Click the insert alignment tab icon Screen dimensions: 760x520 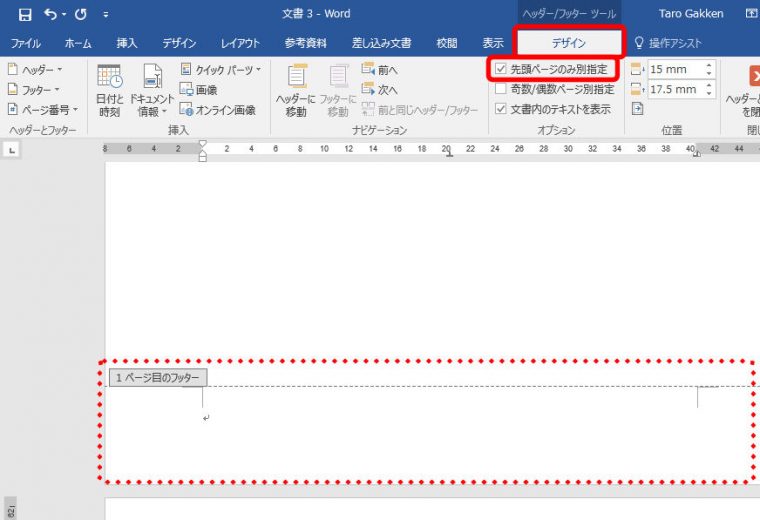coord(637,109)
